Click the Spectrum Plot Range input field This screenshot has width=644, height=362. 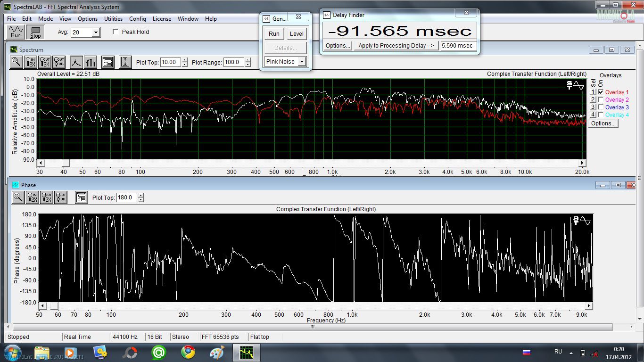point(234,62)
